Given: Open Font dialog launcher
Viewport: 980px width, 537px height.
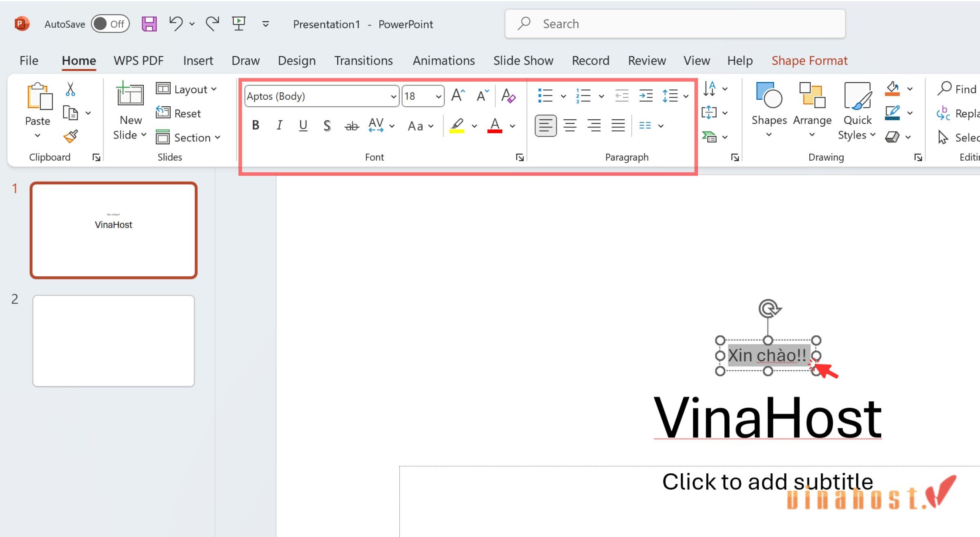Looking at the screenshot, I should pos(519,157).
